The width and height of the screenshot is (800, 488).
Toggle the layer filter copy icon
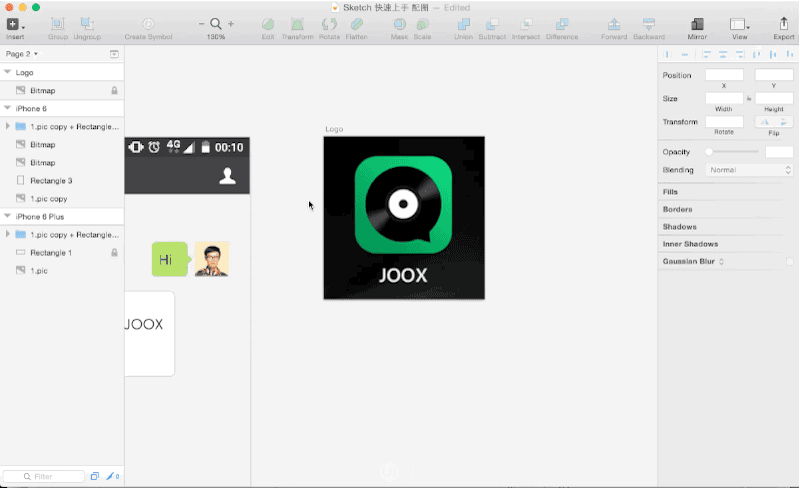tap(94, 476)
